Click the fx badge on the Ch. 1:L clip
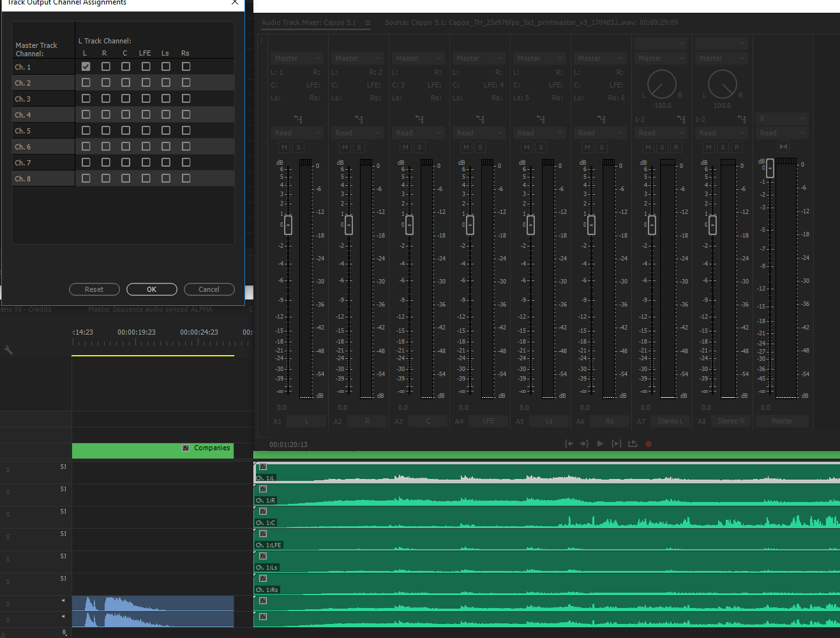Image resolution: width=840 pixels, height=638 pixels. tap(262, 467)
